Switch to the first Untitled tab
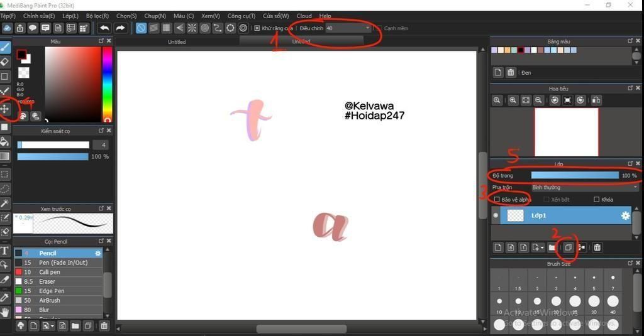644x336 pixels. (x=177, y=42)
